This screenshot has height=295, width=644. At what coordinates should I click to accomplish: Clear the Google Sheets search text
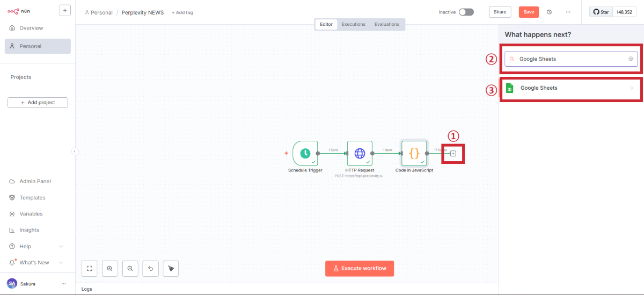[x=631, y=59]
